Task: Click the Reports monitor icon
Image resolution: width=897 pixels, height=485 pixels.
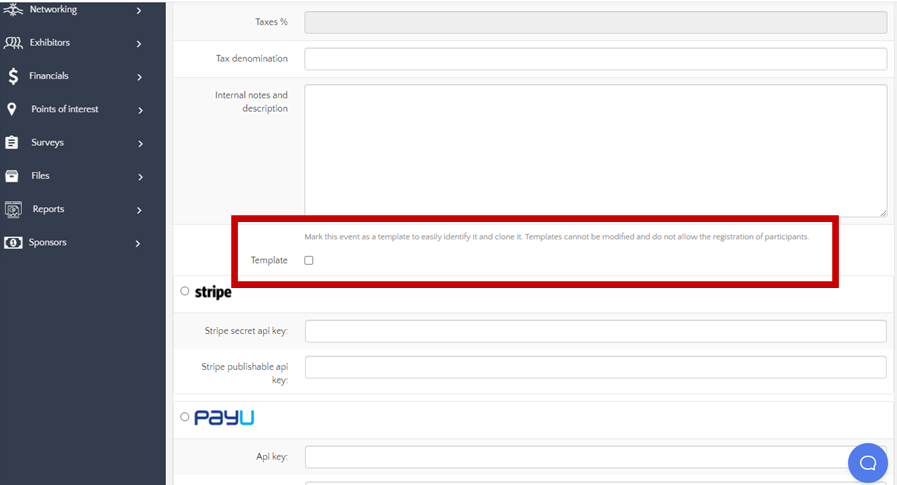Action: (x=13, y=209)
